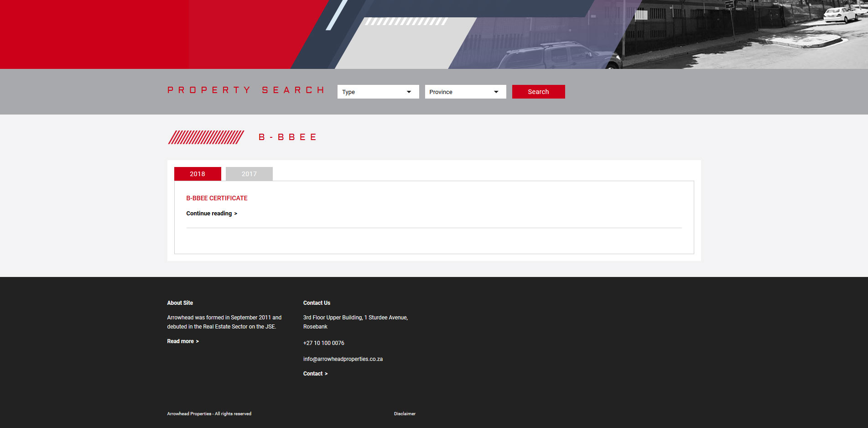Select the 2017 tab
Screen dimensions: 868x428
[249, 174]
